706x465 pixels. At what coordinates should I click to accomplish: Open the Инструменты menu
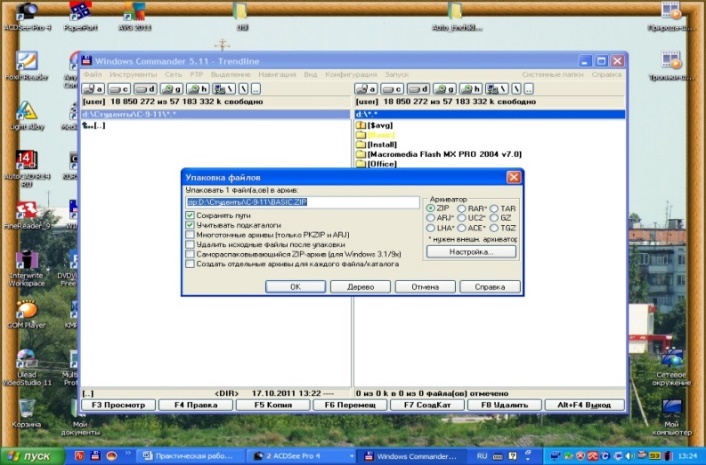click(133, 74)
